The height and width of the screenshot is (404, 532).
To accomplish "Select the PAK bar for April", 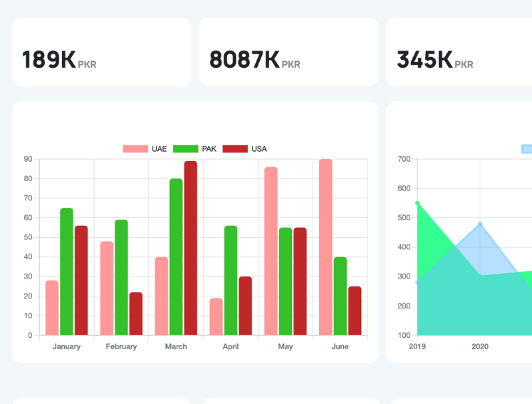I will tap(231, 280).
